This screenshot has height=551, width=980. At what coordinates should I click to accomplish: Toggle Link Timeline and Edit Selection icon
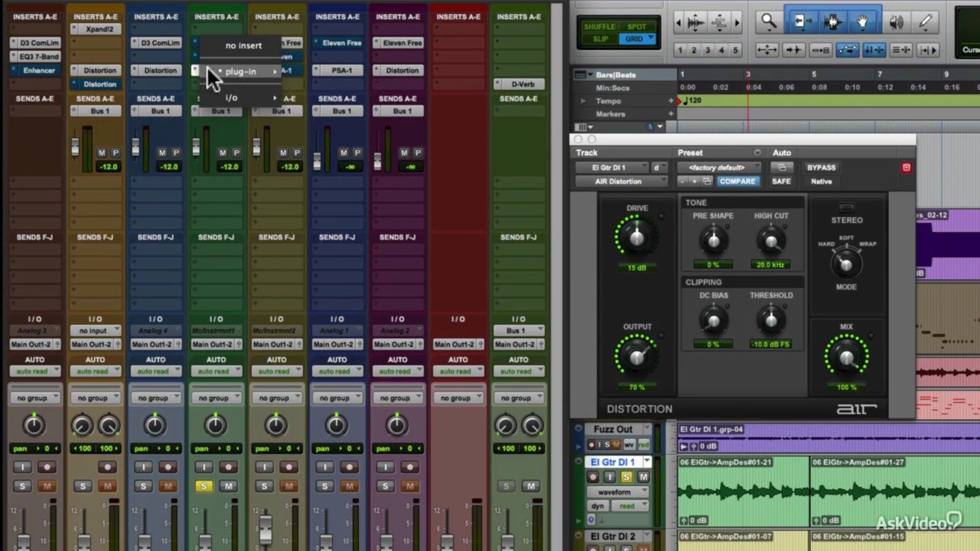(874, 50)
